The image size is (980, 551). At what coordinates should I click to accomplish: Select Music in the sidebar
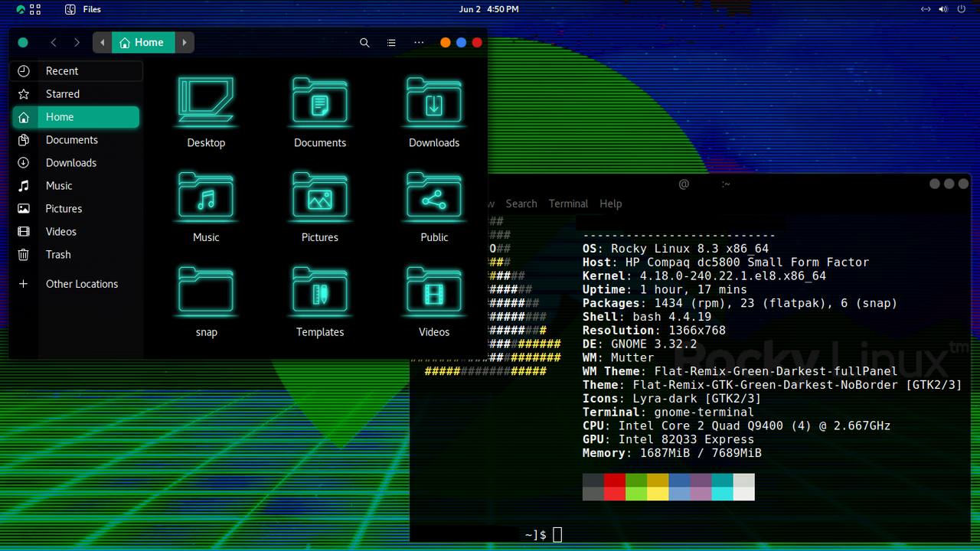[x=77, y=186]
